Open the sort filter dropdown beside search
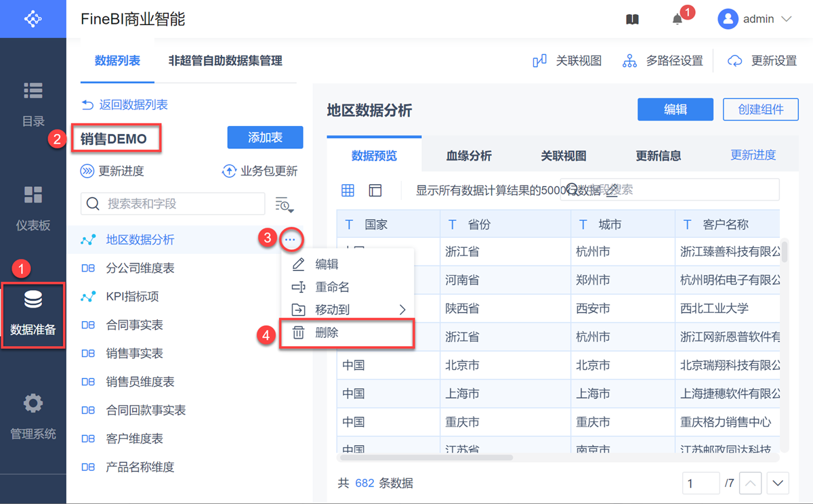The width and height of the screenshot is (813, 504). (x=284, y=204)
